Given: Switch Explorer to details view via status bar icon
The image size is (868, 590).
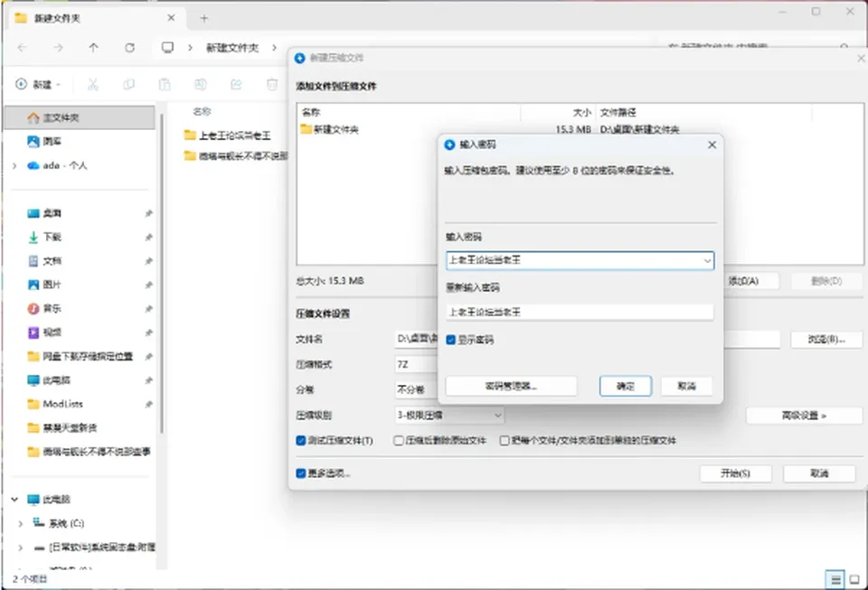Looking at the screenshot, I should point(835,579).
